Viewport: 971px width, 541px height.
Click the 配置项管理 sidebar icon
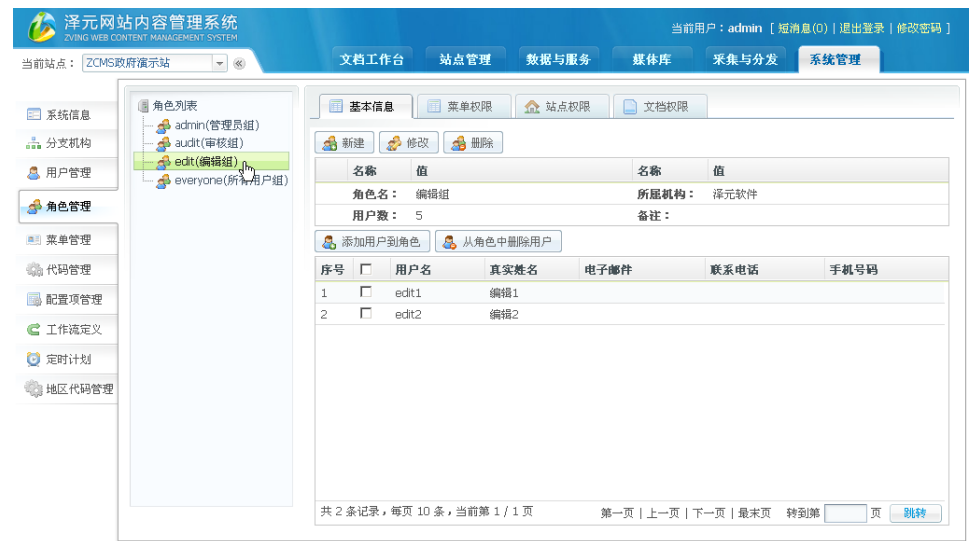[x=33, y=300]
